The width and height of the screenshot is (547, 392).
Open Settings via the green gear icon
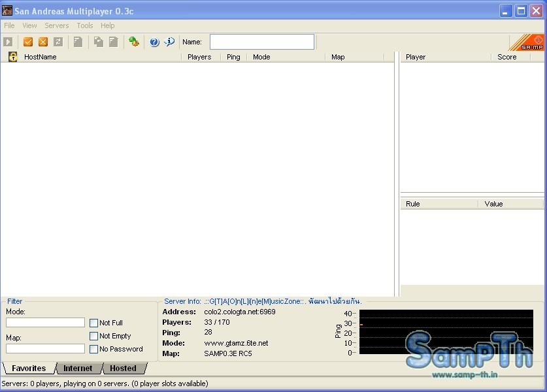coord(134,42)
